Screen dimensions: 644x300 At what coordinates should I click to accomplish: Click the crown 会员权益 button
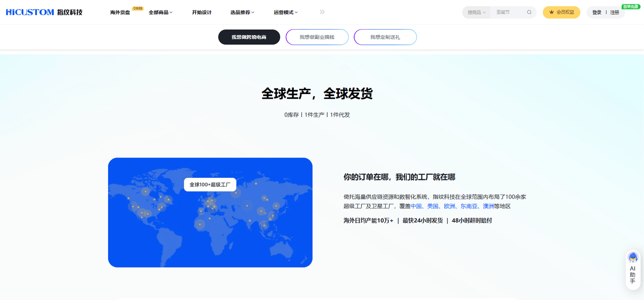pos(561,13)
